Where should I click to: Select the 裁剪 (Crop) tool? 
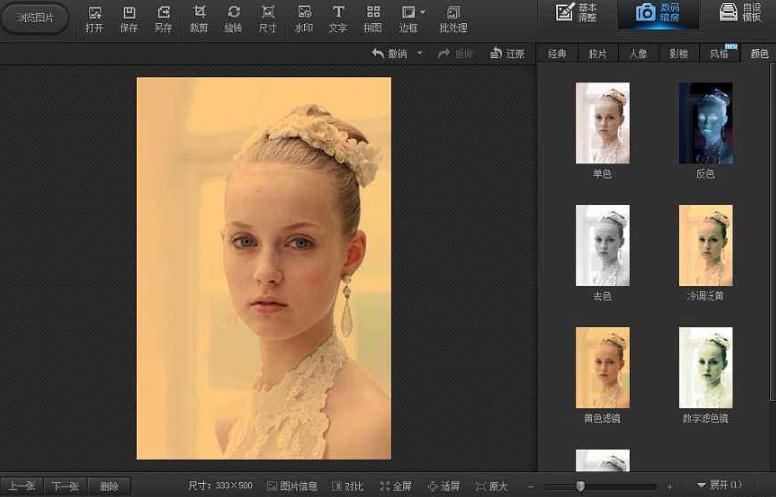[199, 19]
